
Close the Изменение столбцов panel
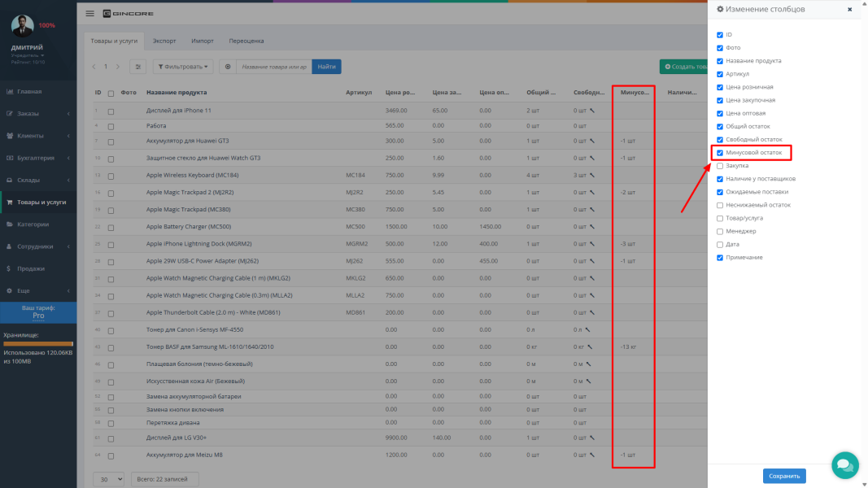point(850,10)
